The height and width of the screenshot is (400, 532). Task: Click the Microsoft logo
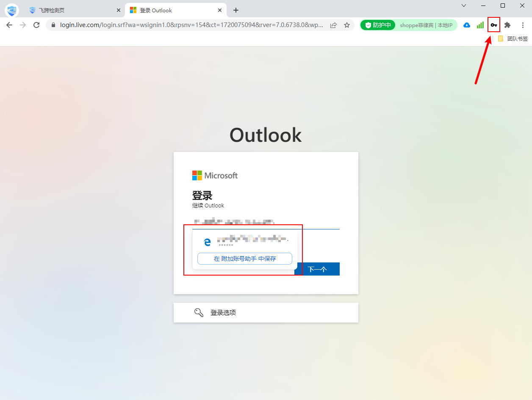tap(215, 175)
